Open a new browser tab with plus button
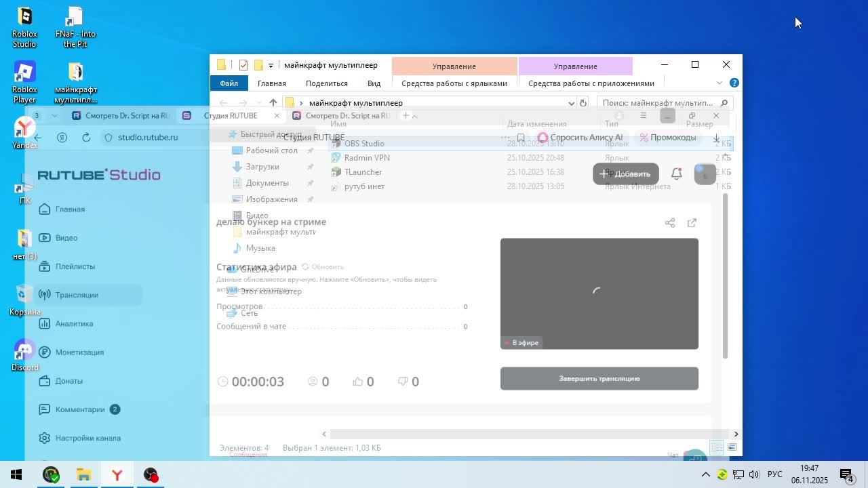The width and height of the screenshot is (868, 488). pos(406,116)
